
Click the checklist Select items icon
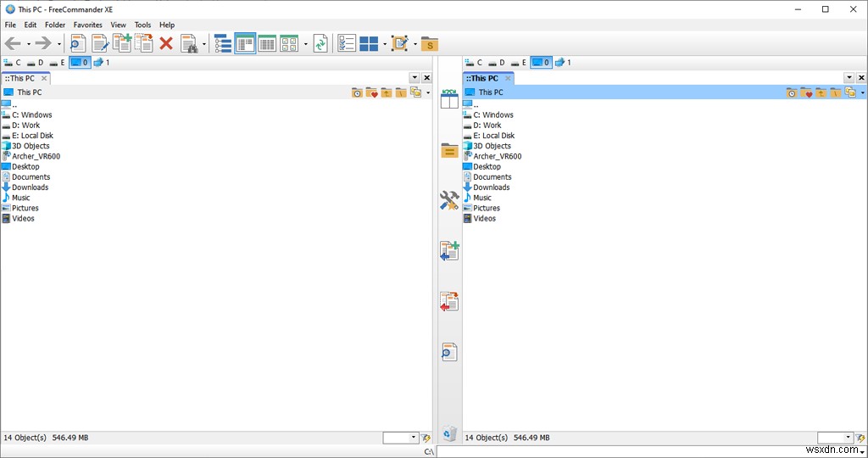[x=347, y=43]
